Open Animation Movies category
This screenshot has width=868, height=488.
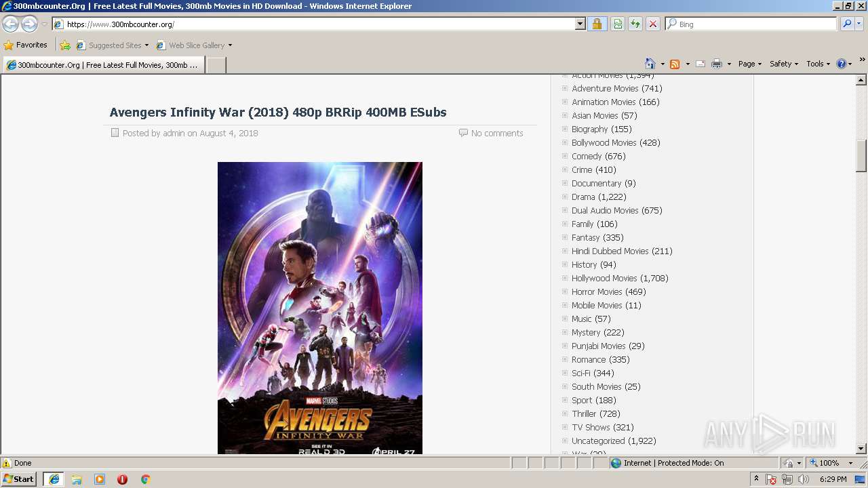604,102
